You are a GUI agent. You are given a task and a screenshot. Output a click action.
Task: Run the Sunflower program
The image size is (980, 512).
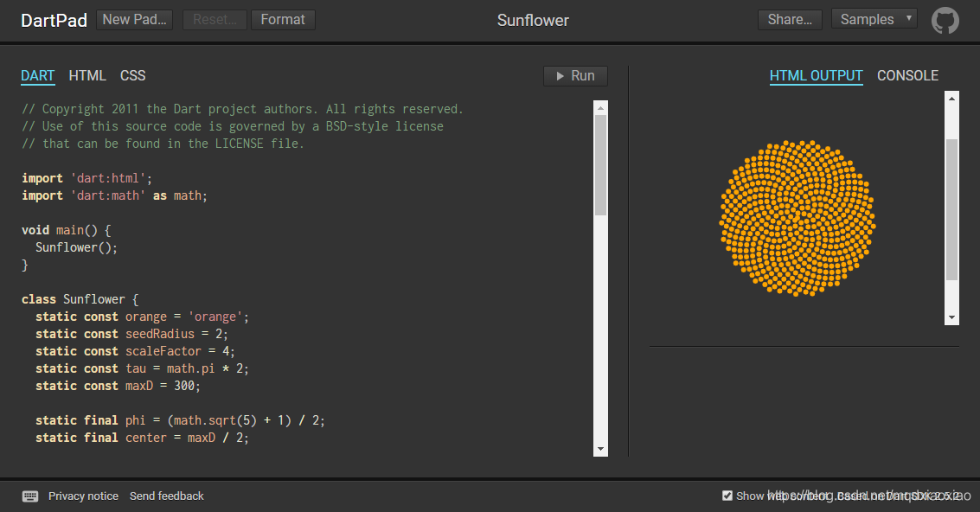(575, 75)
